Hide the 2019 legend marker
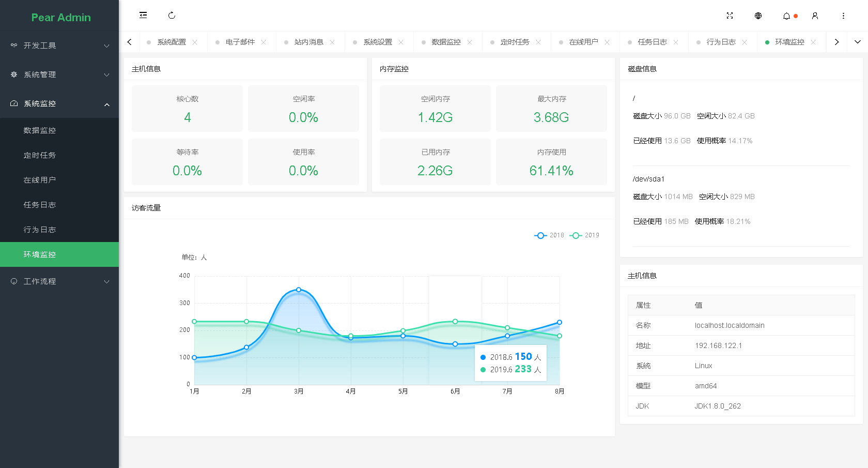The width and height of the screenshot is (868, 468). click(x=575, y=235)
